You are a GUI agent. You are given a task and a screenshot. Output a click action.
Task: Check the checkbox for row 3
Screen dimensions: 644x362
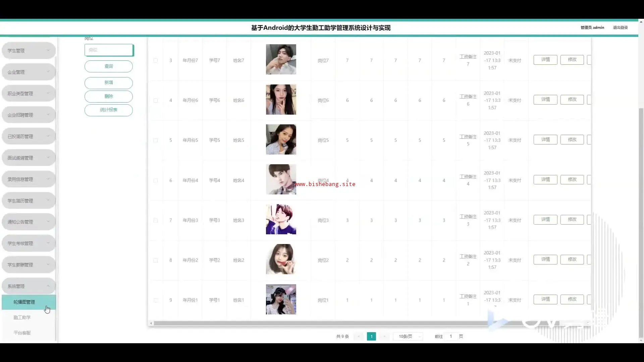[x=156, y=60]
